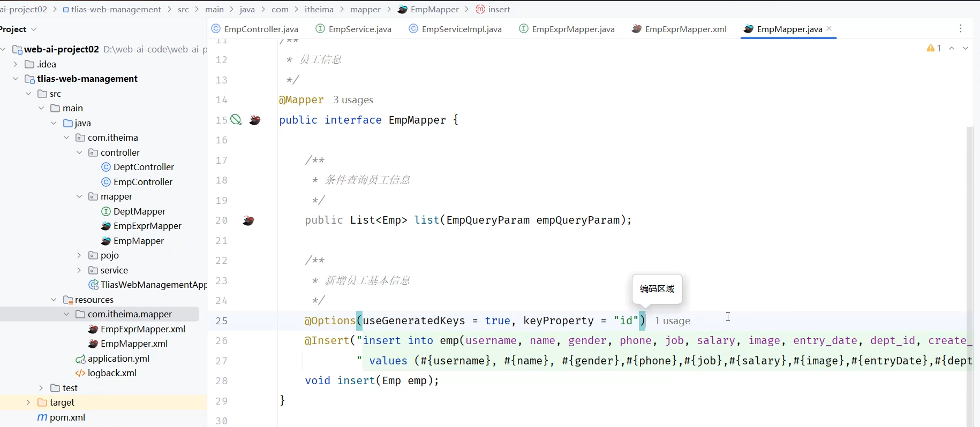Click the '1 usage' hint on line 25
The width and height of the screenshot is (980, 427).
(x=672, y=321)
